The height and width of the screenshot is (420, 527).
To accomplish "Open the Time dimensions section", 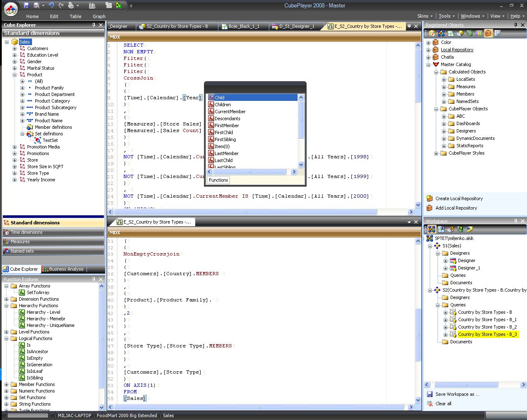I will coord(53,232).
